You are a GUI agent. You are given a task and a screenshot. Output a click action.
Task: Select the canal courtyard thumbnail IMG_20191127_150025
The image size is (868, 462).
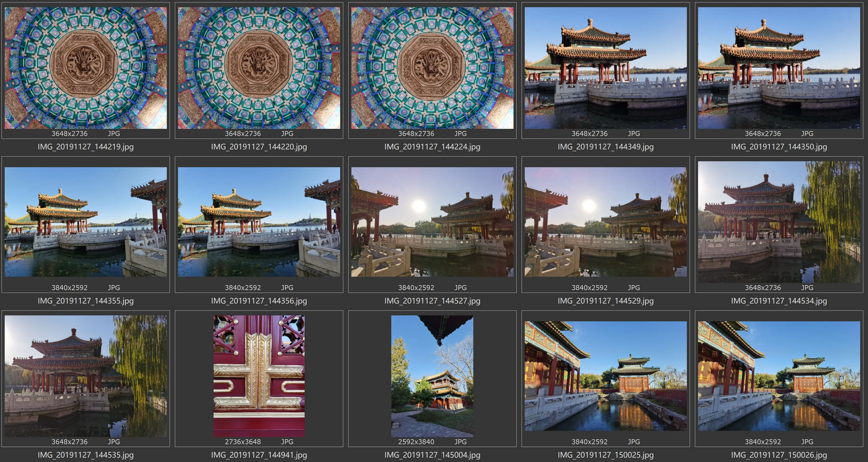(x=605, y=376)
